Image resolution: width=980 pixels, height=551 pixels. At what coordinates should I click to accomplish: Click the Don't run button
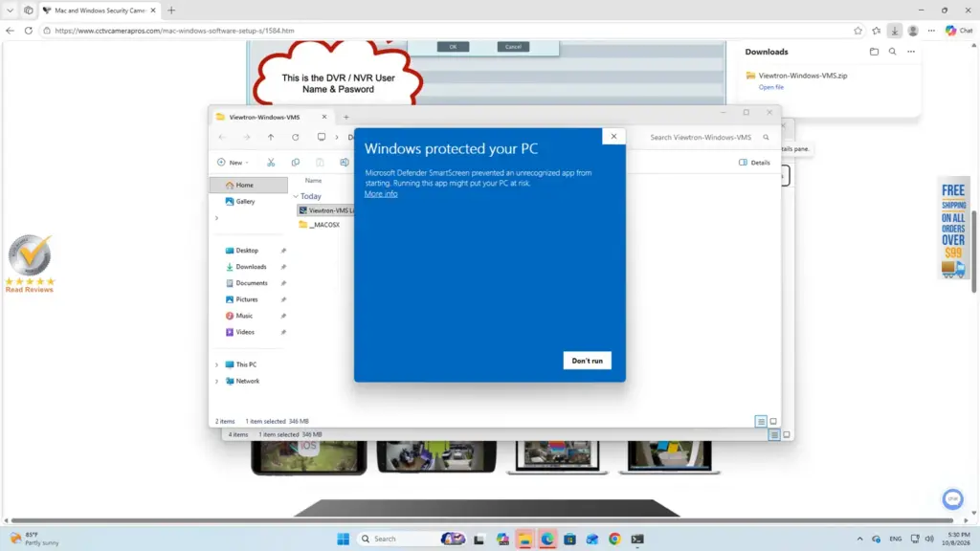[587, 361]
